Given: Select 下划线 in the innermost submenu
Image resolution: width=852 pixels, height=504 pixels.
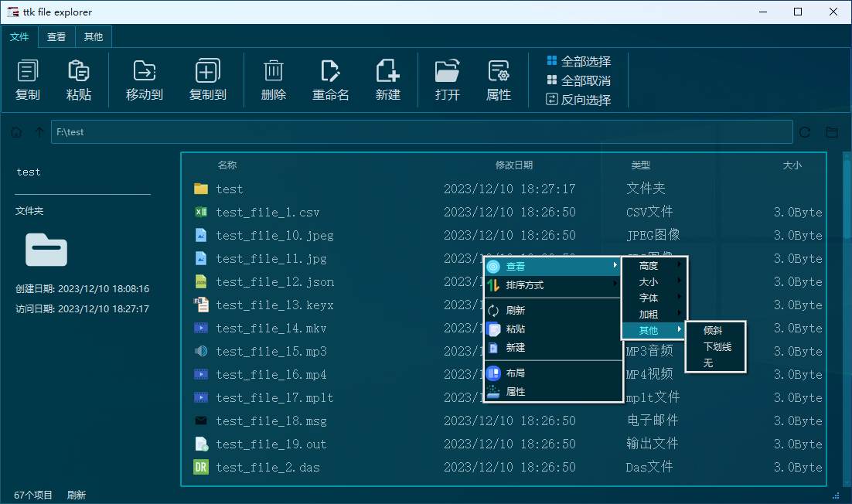Looking at the screenshot, I should 715,346.
